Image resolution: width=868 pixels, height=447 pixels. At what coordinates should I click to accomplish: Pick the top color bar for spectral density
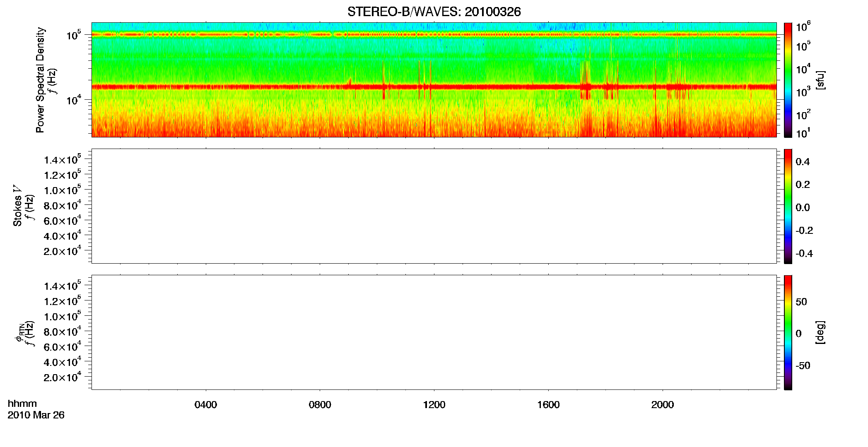tap(788, 80)
